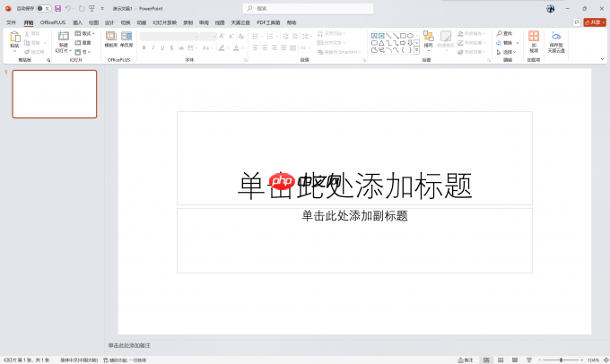The width and height of the screenshot is (610, 364).
Task: Click the Numbering list icon
Action: coord(270,37)
